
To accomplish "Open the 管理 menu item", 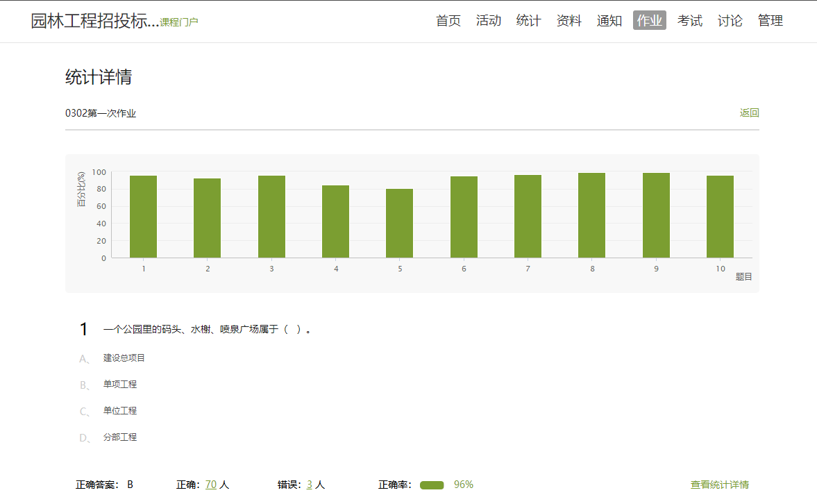I will pyautogui.click(x=770, y=21).
